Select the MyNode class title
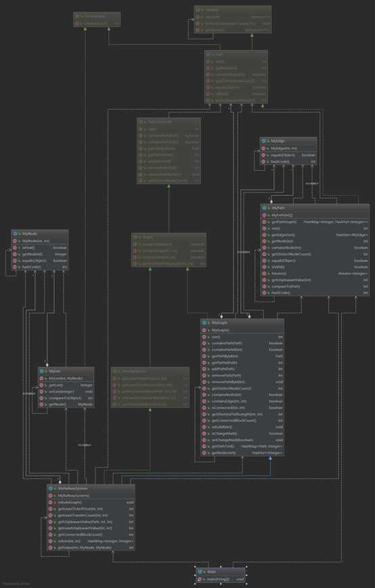This screenshot has width=375, height=588. click(30, 234)
